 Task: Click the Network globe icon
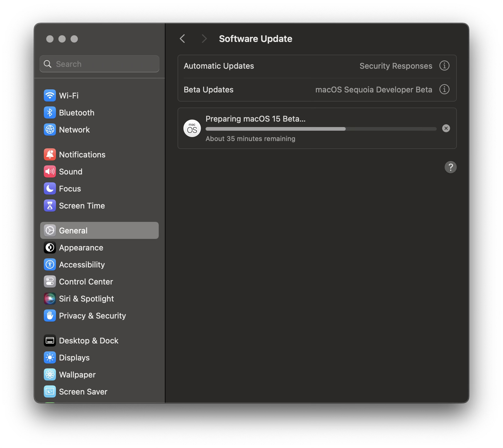(x=50, y=129)
